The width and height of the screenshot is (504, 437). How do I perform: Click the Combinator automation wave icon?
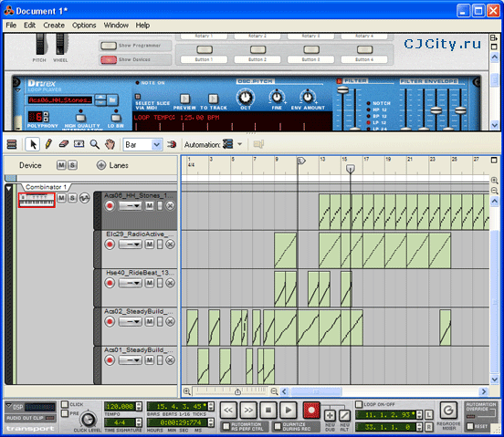click(x=85, y=198)
